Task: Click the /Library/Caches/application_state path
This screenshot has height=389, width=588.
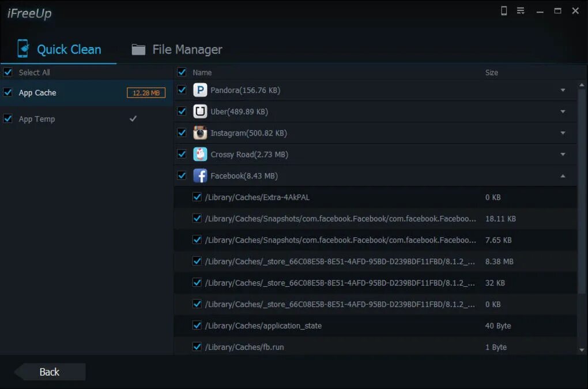Action: pyautogui.click(x=263, y=326)
